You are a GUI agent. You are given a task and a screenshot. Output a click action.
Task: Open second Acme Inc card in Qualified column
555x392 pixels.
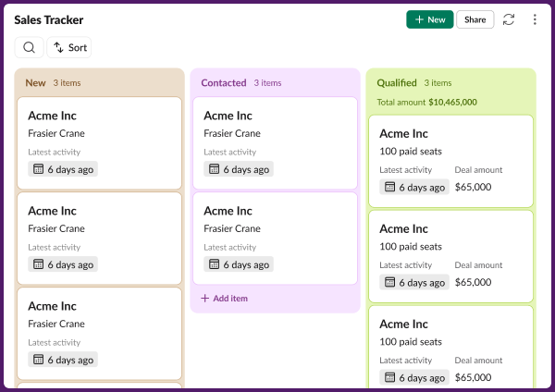450,256
